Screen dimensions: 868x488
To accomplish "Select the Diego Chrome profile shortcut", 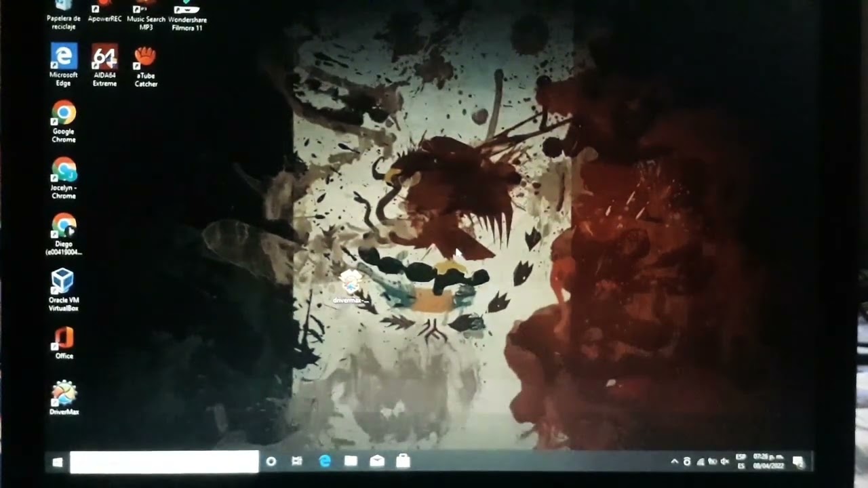I will (x=64, y=235).
